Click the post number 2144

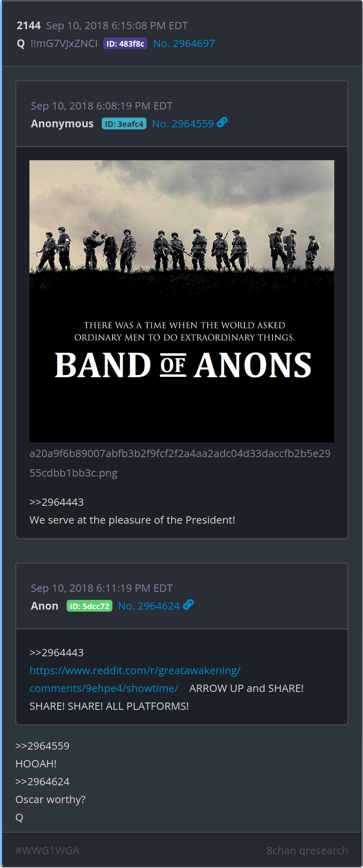click(28, 26)
